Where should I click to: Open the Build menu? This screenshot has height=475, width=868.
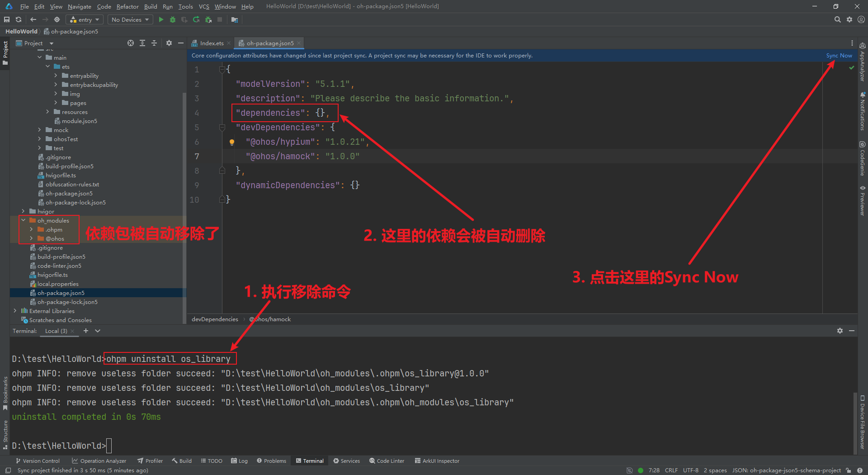[x=151, y=6]
